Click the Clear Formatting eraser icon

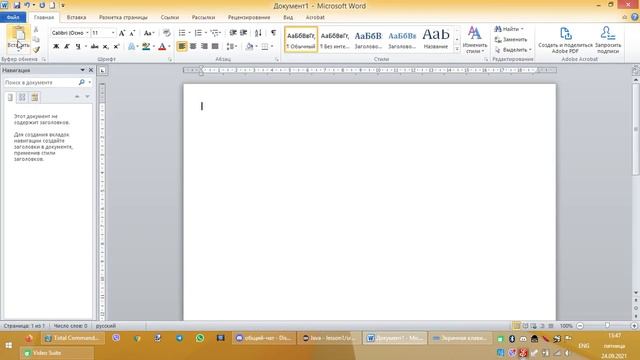click(x=167, y=33)
